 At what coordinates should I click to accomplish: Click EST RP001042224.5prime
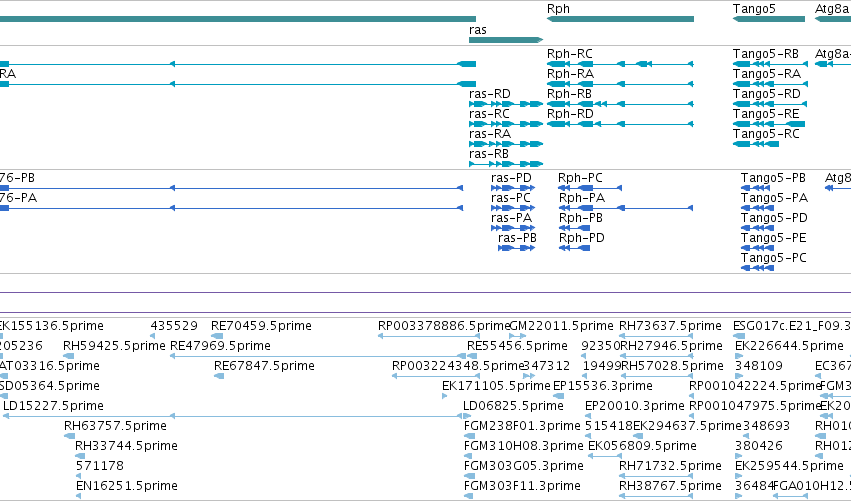point(754,386)
